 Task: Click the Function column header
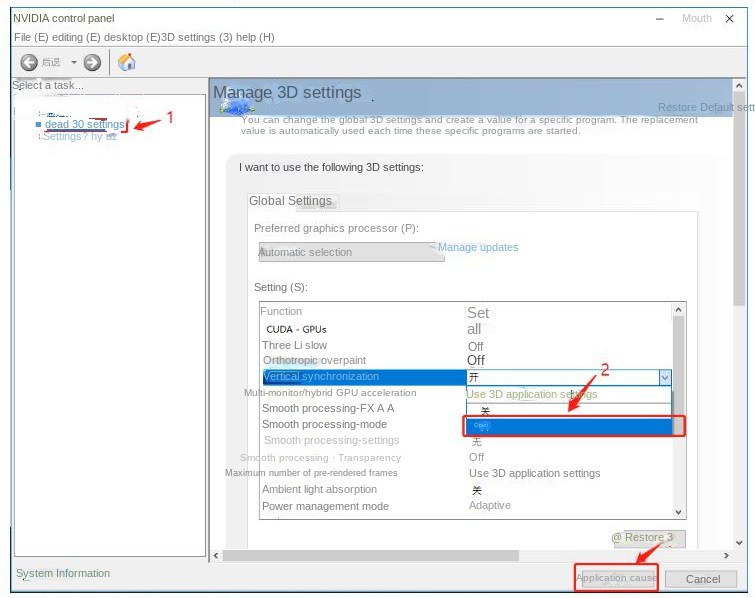click(x=281, y=311)
